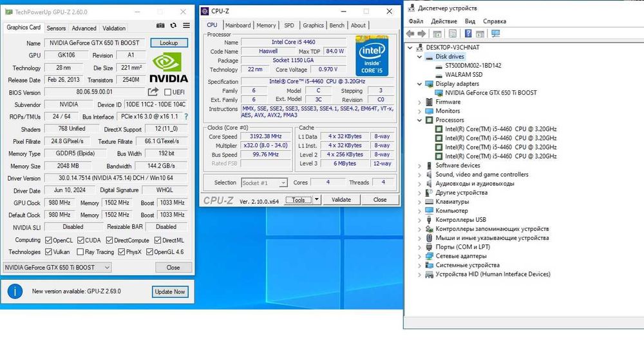Click the GPU name field in GPU-Z

95,43
